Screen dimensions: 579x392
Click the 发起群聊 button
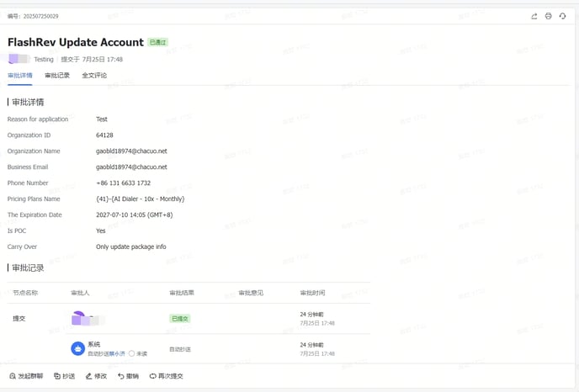coord(26,376)
